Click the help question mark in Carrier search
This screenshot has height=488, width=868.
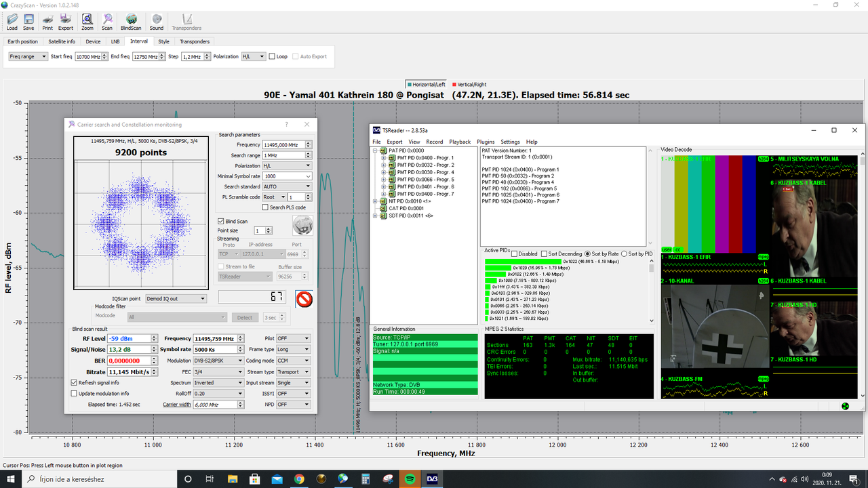click(286, 124)
